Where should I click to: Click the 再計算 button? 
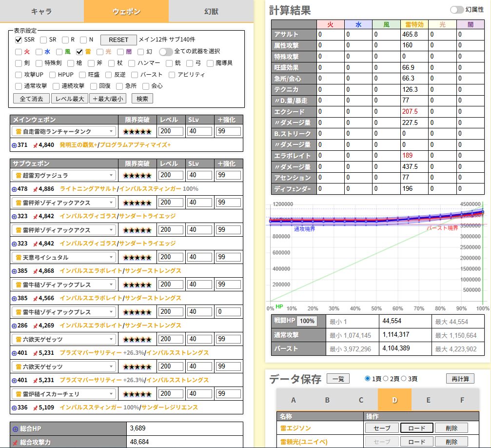pos(460,378)
